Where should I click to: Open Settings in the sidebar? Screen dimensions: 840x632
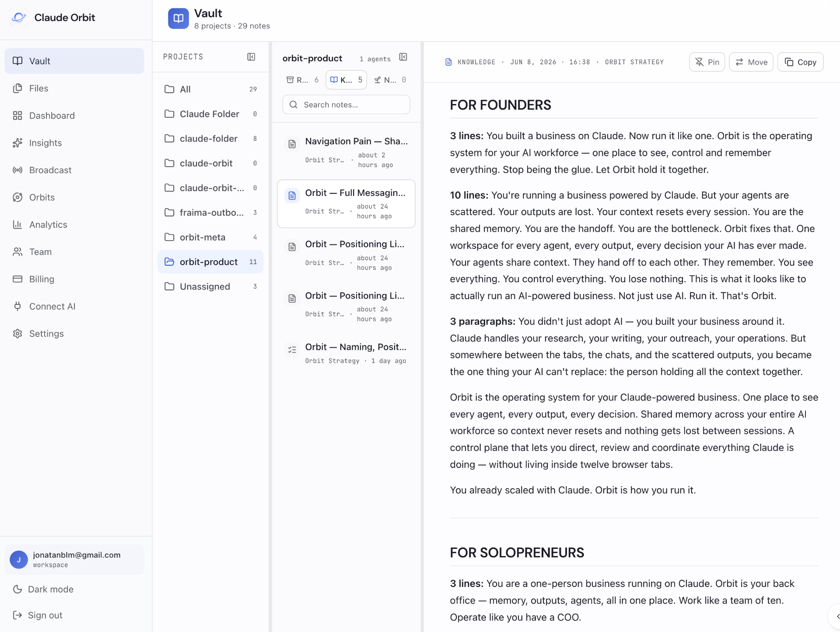click(74, 333)
